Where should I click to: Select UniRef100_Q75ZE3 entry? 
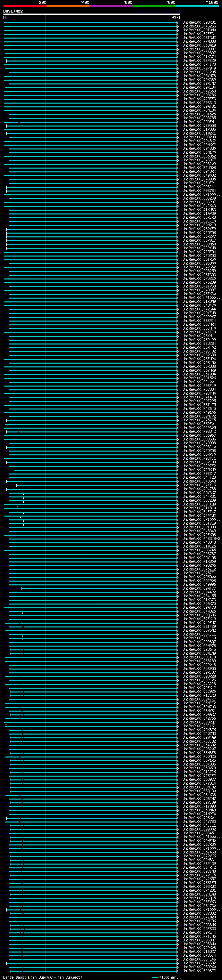(x=199, y=99)
